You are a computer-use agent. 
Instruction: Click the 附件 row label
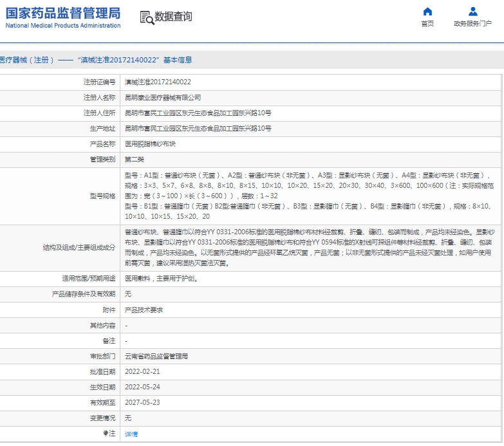coord(109,310)
